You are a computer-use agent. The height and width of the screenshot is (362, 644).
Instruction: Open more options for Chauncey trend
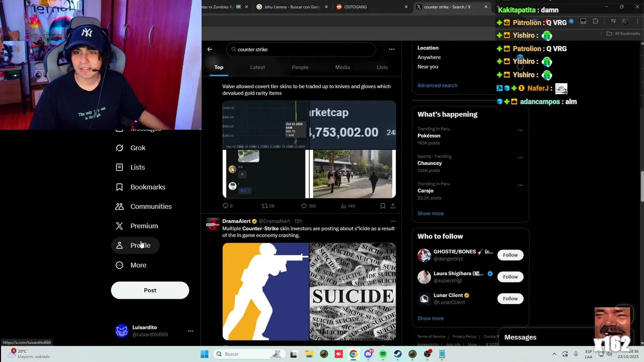[x=520, y=157]
